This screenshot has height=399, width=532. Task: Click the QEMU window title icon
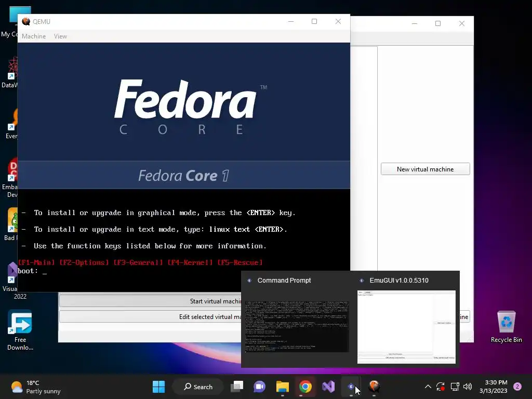tap(26, 21)
